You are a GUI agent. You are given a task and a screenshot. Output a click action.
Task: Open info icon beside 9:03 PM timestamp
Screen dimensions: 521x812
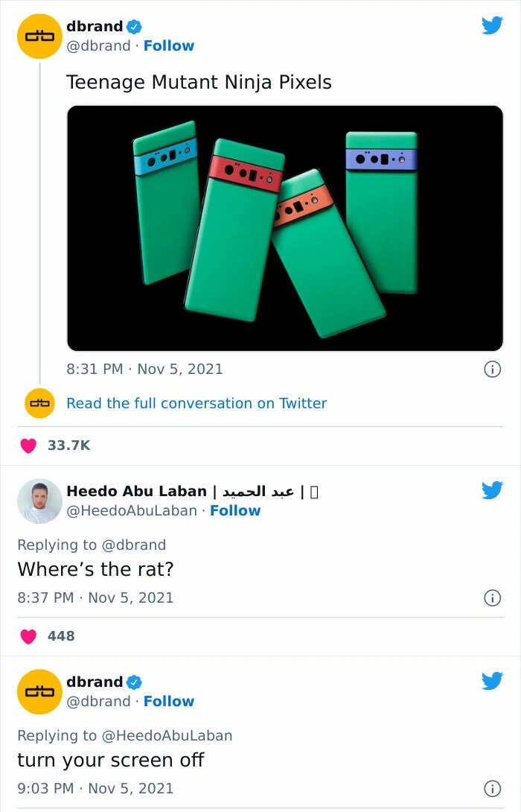click(x=491, y=788)
